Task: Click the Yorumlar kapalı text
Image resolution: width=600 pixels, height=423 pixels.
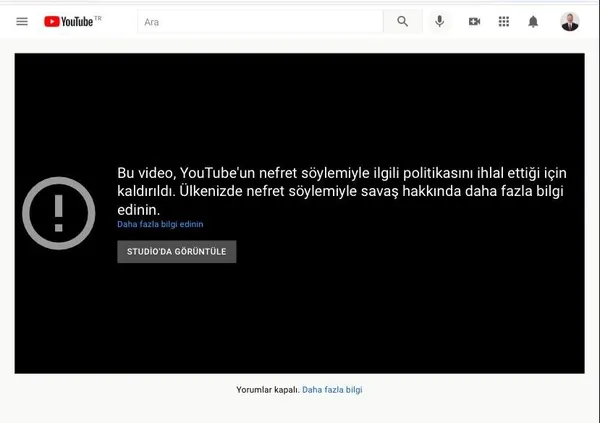Action: (268, 390)
